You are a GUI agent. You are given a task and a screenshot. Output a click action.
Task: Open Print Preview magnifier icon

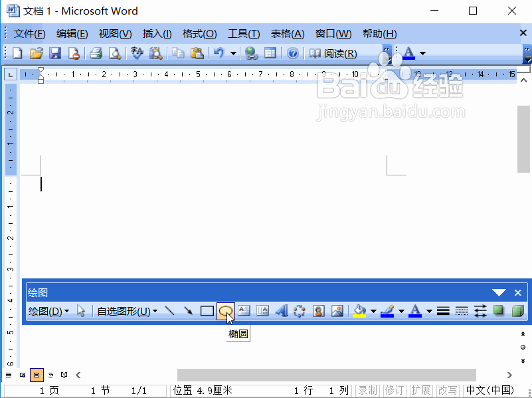(115, 53)
